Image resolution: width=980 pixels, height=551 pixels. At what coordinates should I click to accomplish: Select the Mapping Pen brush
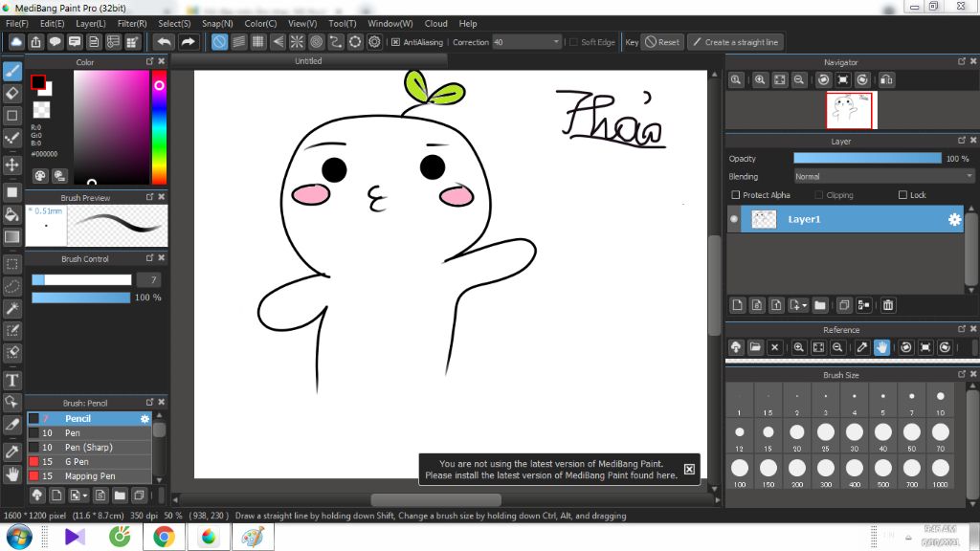89,476
